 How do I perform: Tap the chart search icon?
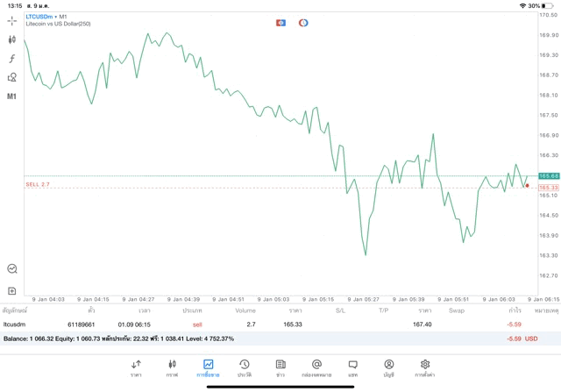coord(12,269)
